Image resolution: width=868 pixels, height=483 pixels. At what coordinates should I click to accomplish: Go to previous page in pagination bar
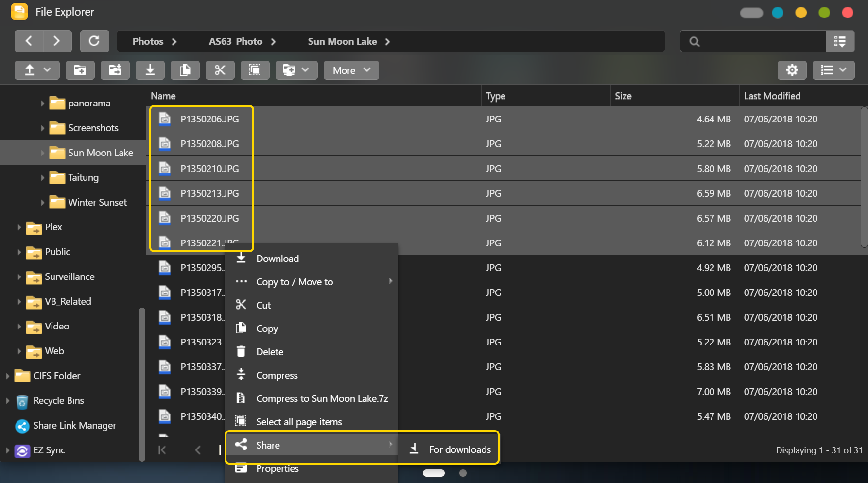pyautogui.click(x=198, y=450)
